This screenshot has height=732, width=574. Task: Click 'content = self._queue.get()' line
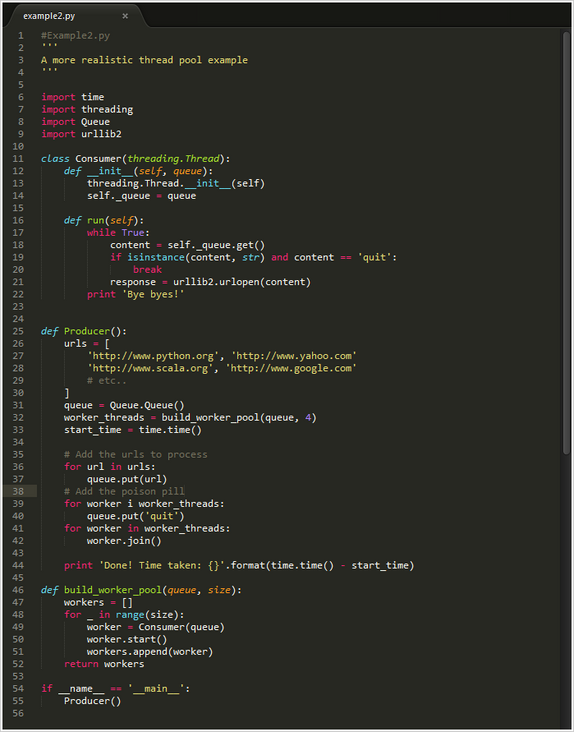pos(188,245)
